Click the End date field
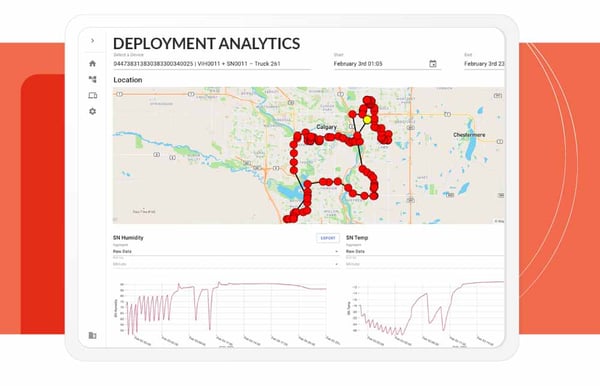Screen dimensions: 600x386 click(484, 64)
